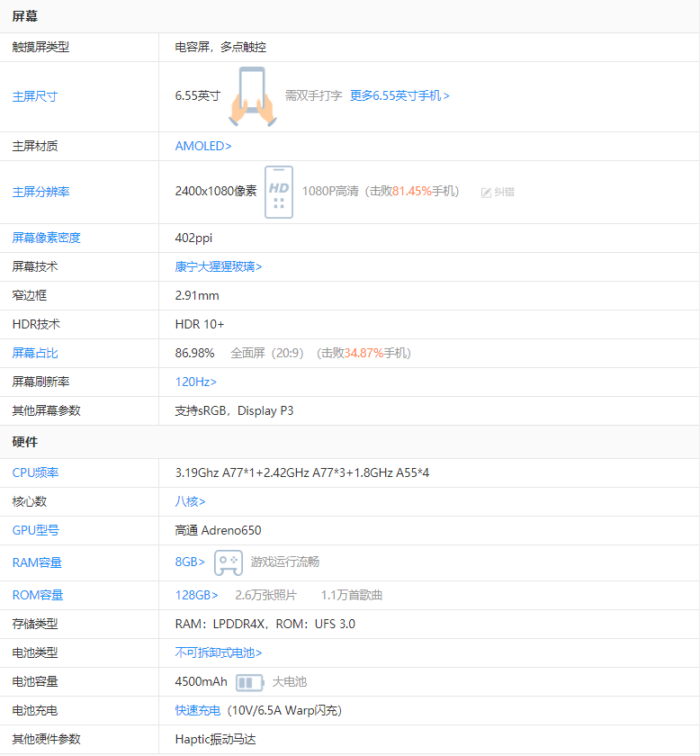Select the text 游戏运行流畅
This screenshot has height=756, width=700.
[x=285, y=562]
